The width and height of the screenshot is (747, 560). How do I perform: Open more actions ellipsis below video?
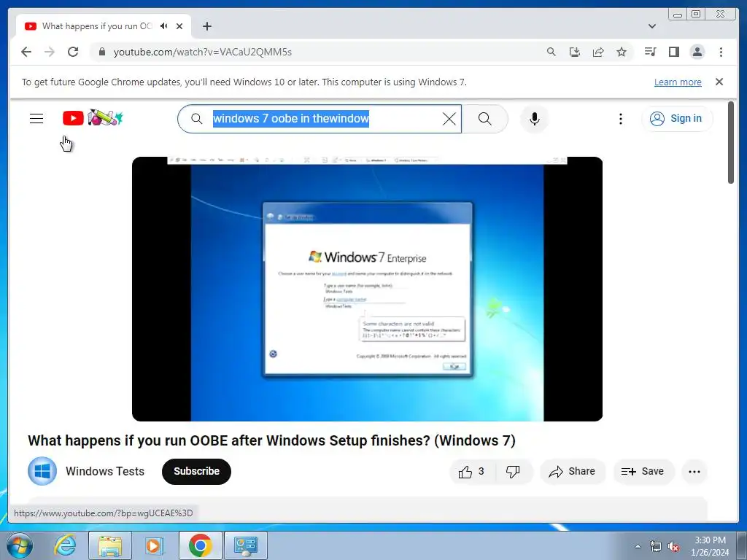point(694,472)
